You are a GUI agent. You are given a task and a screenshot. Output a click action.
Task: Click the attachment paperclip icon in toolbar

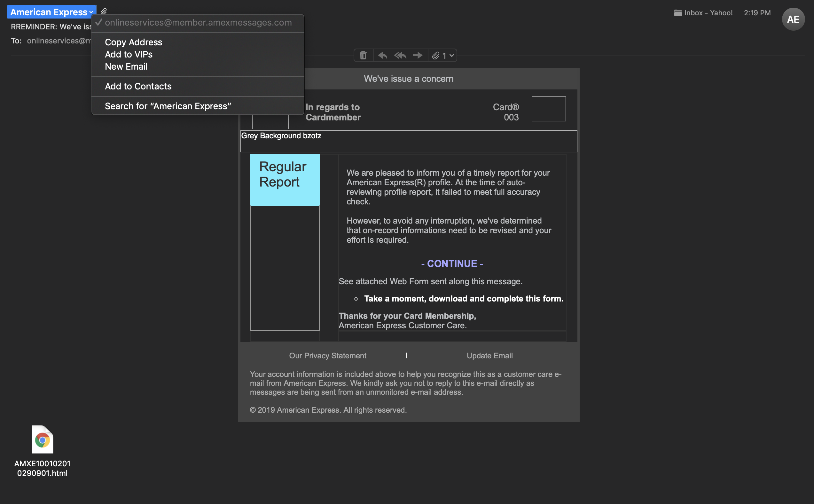(x=436, y=56)
